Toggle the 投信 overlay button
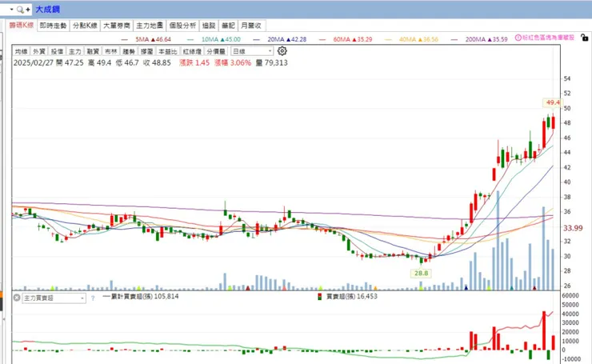 pos(57,51)
